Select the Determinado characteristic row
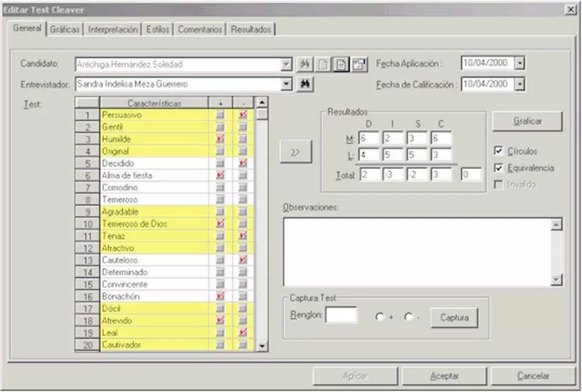 point(154,272)
